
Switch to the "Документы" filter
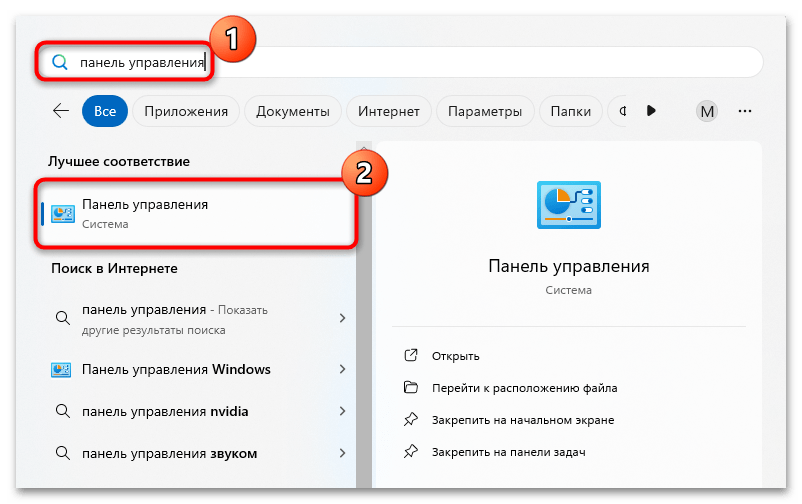pyautogui.click(x=293, y=111)
